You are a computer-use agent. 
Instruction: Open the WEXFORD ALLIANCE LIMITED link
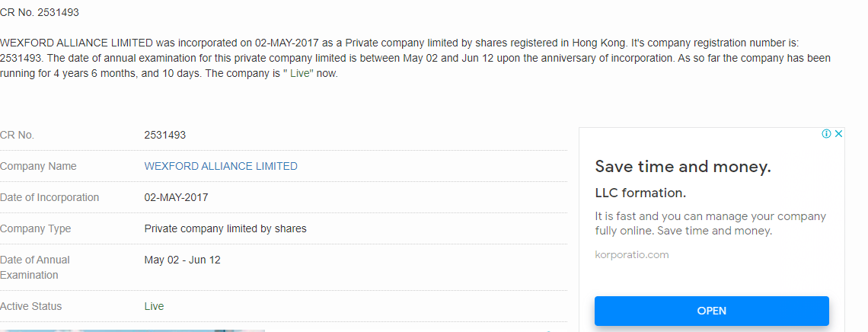click(x=221, y=166)
